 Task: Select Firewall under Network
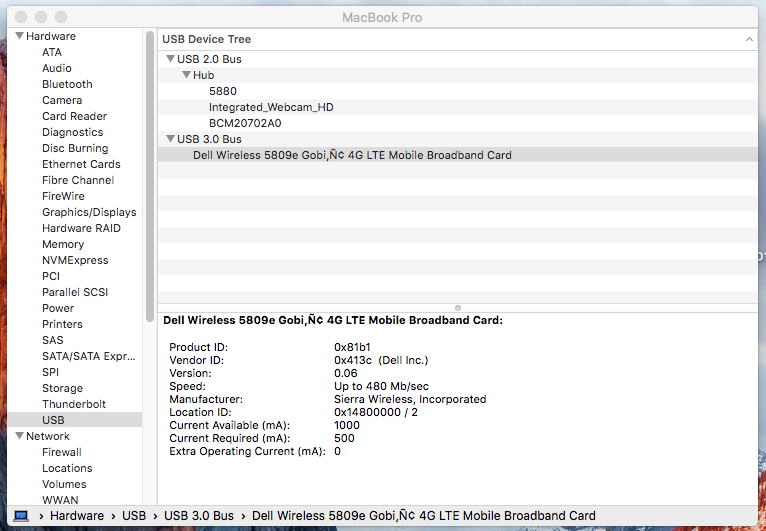(62, 452)
